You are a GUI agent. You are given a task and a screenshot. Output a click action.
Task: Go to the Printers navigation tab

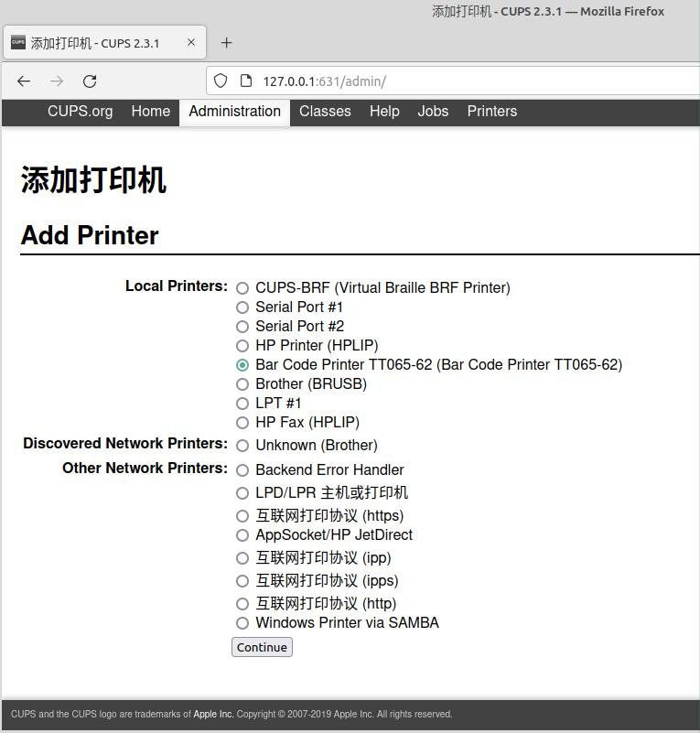pos(492,112)
